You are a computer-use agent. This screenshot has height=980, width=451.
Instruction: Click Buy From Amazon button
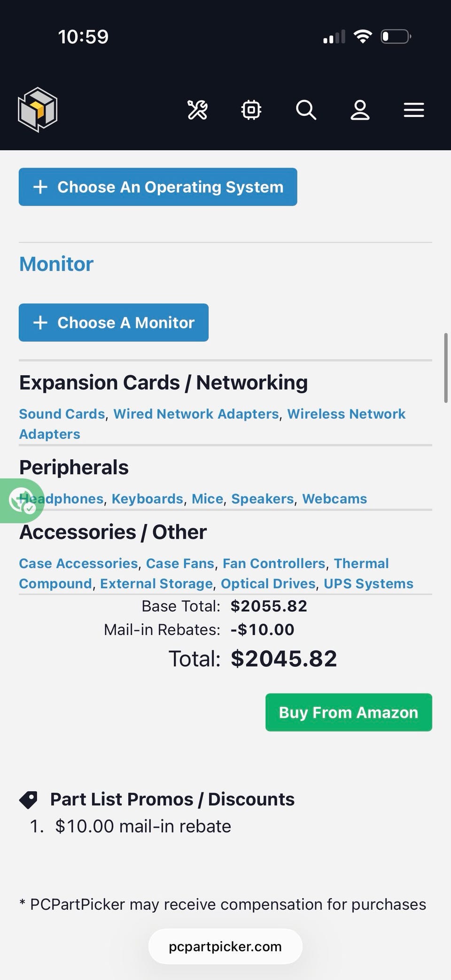(349, 712)
